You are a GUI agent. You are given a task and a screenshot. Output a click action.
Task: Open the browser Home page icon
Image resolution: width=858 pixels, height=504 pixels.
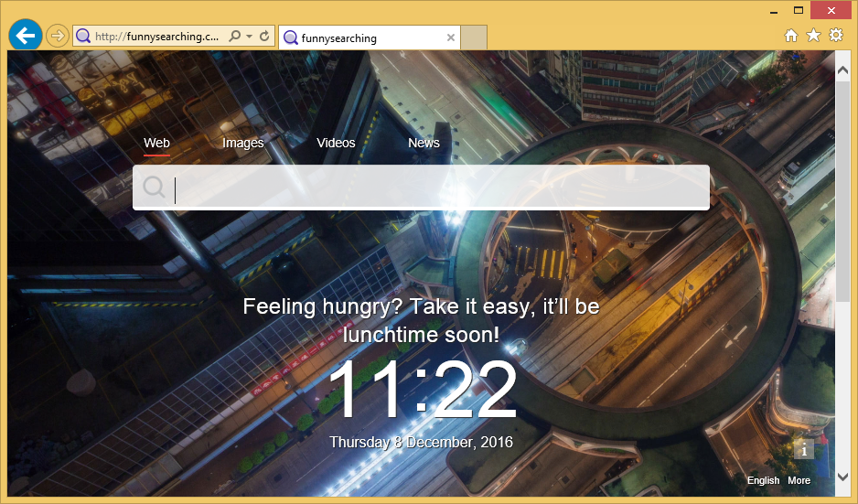tap(790, 36)
